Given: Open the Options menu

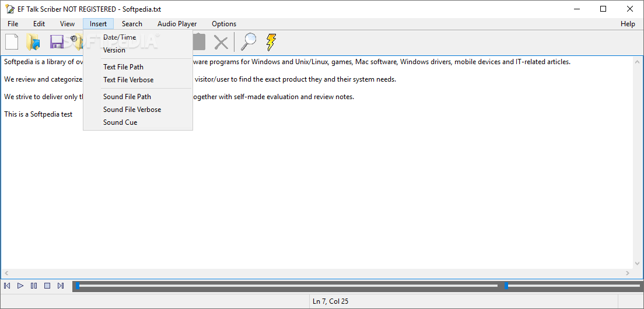Looking at the screenshot, I should point(224,24).
